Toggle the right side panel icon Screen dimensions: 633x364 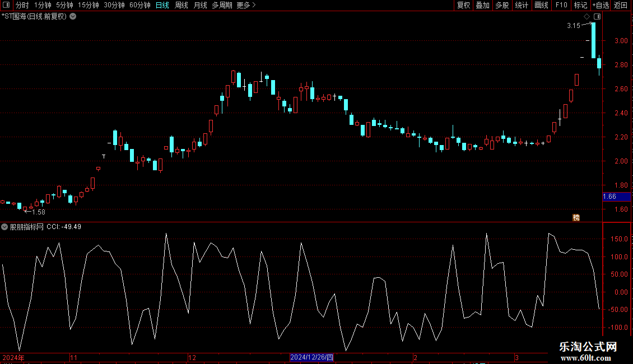click(597, 17)
